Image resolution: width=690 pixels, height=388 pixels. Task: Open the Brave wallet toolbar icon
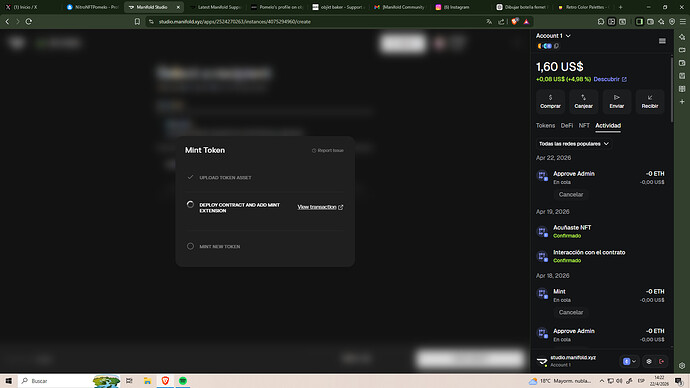coord(650,22)
